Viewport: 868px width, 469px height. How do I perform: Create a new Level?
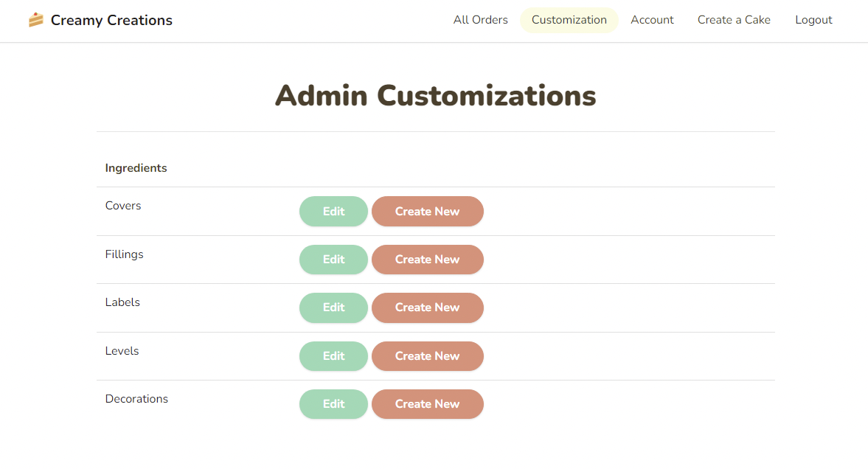point(427,356)
